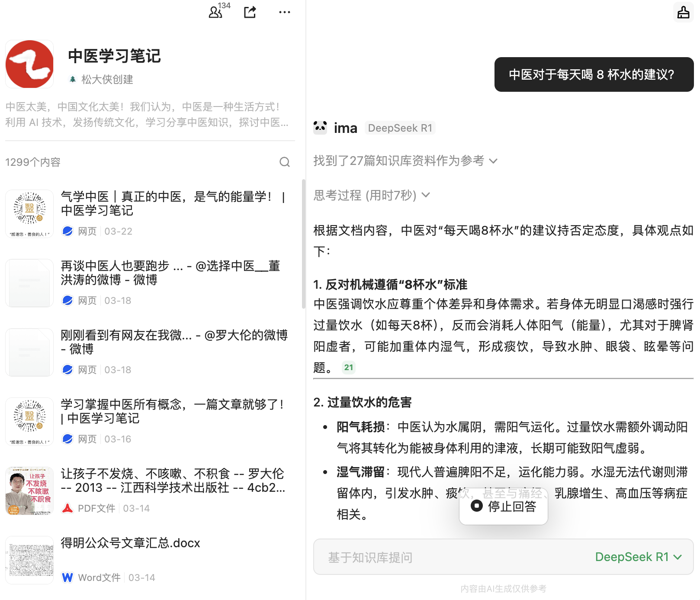Open the members icon showing 134
The height and width of the screenshot is (600, 700).
click(x=216, y=12)
